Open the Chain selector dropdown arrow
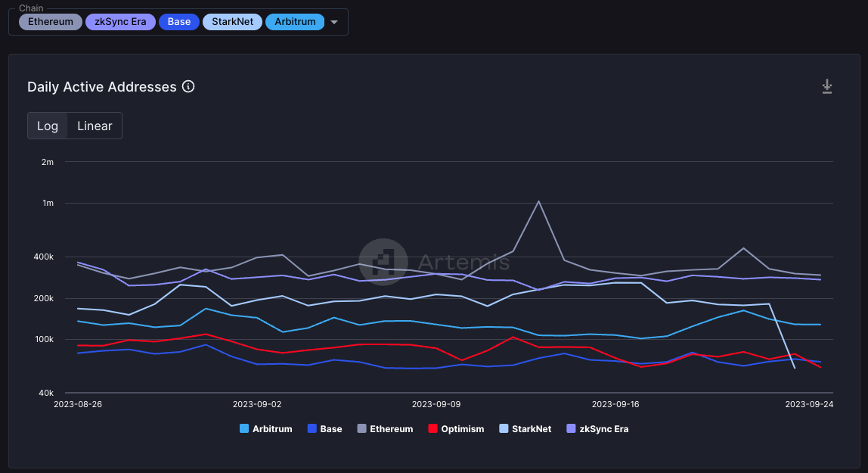This screenshot has height=473, width=868. tap(333, 22)
